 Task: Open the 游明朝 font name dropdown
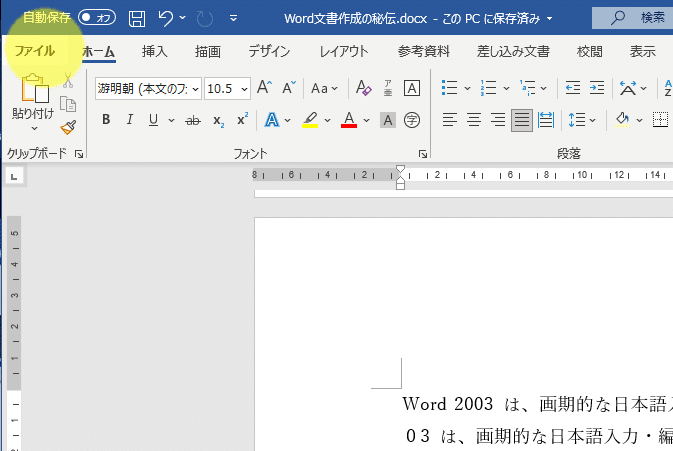pyautogui.click(x=196, y=89)
